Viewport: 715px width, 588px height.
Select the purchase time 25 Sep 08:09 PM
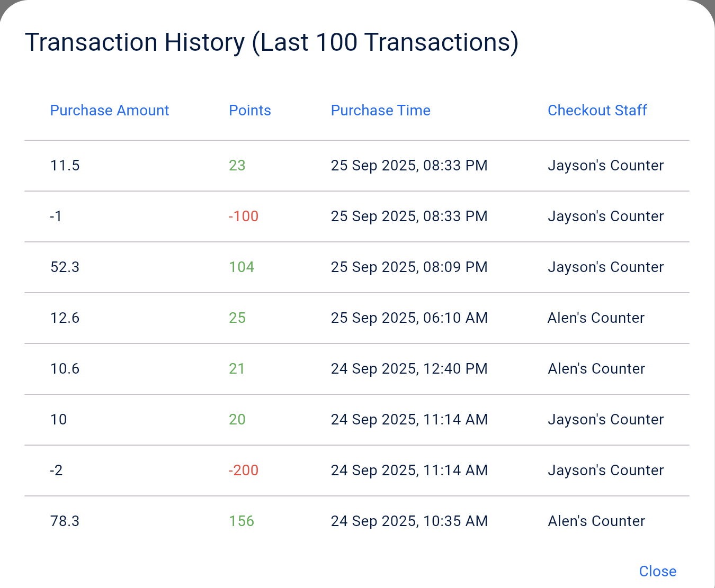(409, 267)
